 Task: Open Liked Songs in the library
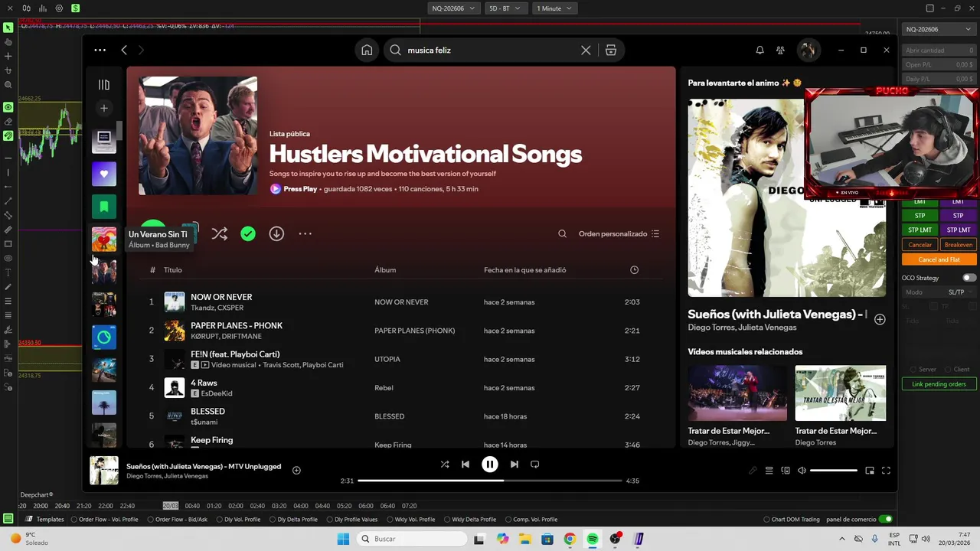[104, 174]
